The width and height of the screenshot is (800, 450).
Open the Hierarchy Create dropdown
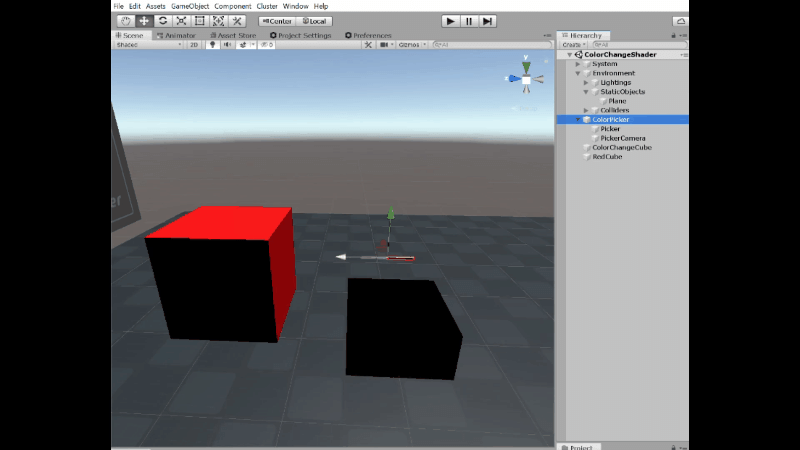click(x=574, y=45)
